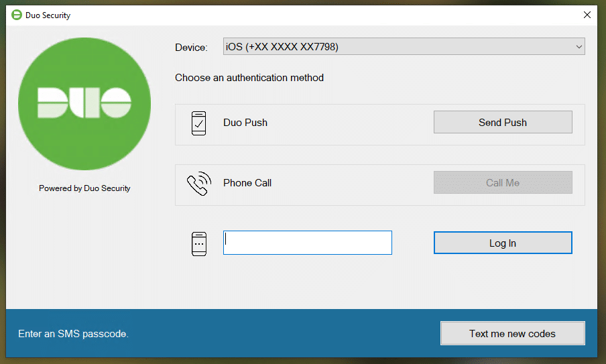Click the Phone Call label

click(x=247, y=183)
